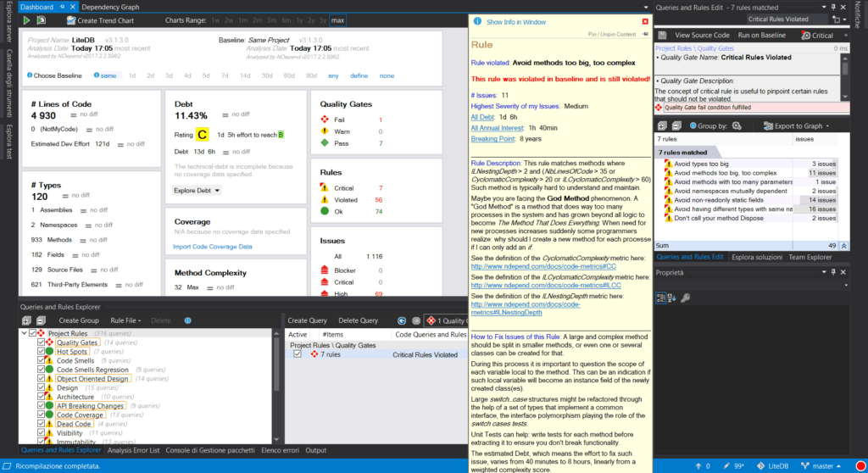This screenshot has height=473, width=868.
Task: Click the back navigation arrow beside Delete Query
Action: (x=403, y=320)
